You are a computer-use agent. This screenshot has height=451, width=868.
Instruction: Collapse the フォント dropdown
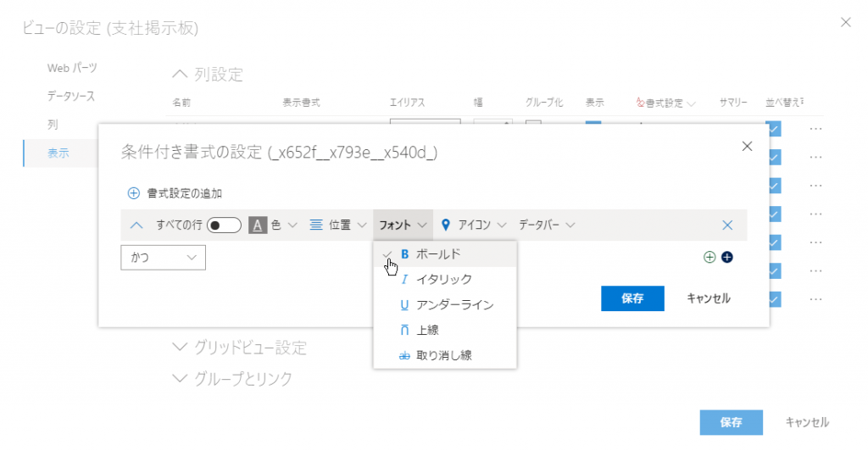click(x=403, y=225)
